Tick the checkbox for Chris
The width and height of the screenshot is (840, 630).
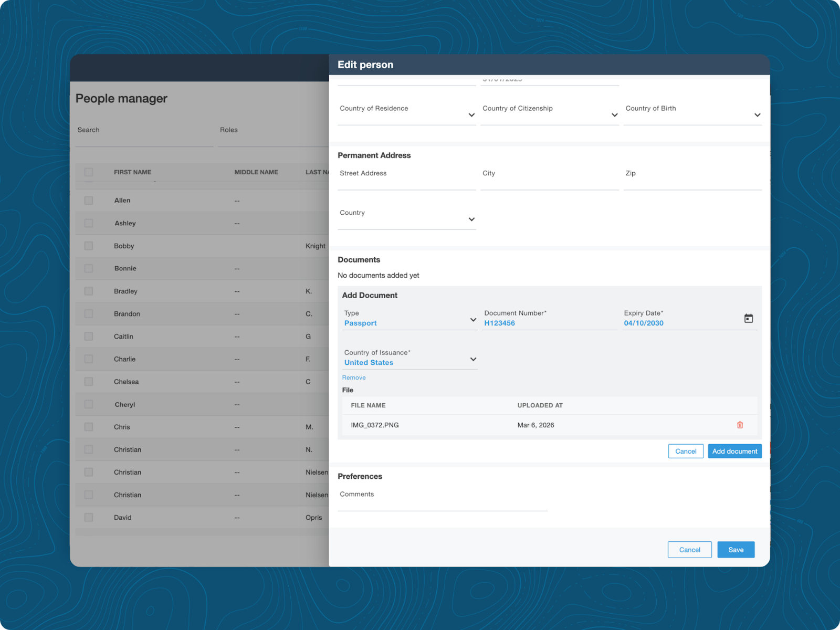89,427
